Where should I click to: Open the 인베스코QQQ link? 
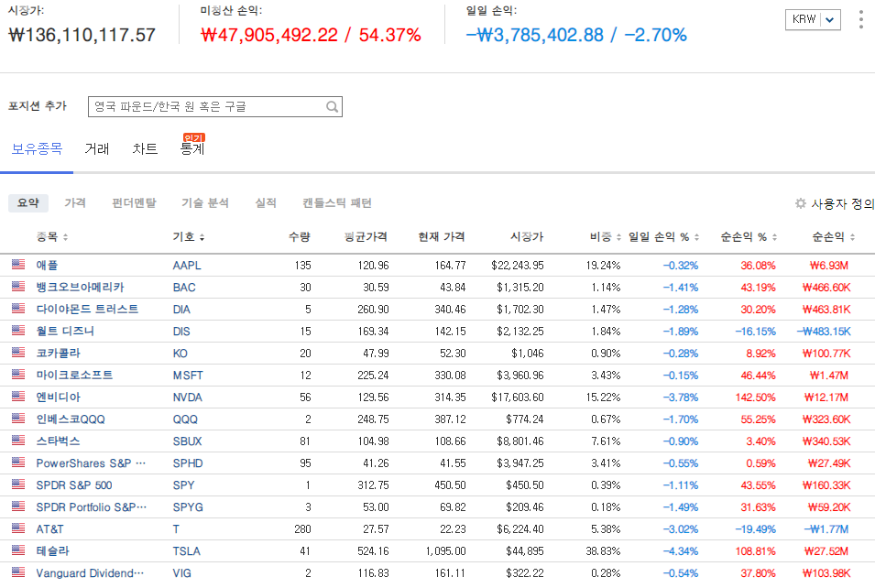coord(71,419)
